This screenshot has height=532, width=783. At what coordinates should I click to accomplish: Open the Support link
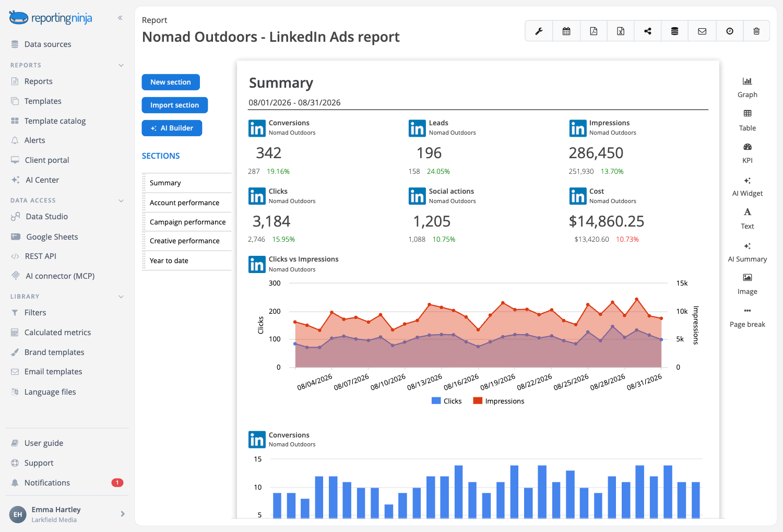[39, 463]
